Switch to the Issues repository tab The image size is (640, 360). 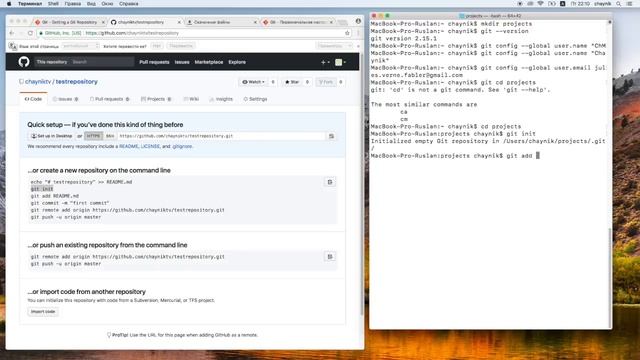[x=65, y=99]
